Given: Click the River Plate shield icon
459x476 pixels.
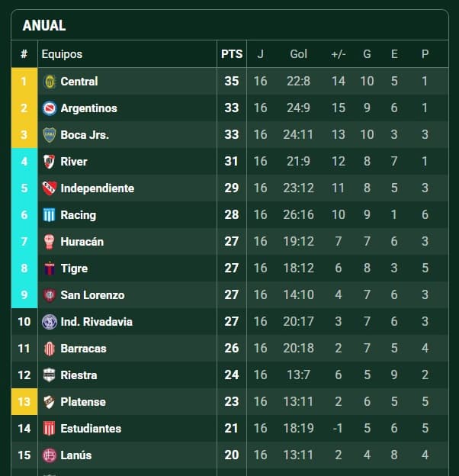Looking at the screenshot, I should (x=49, y=162).
